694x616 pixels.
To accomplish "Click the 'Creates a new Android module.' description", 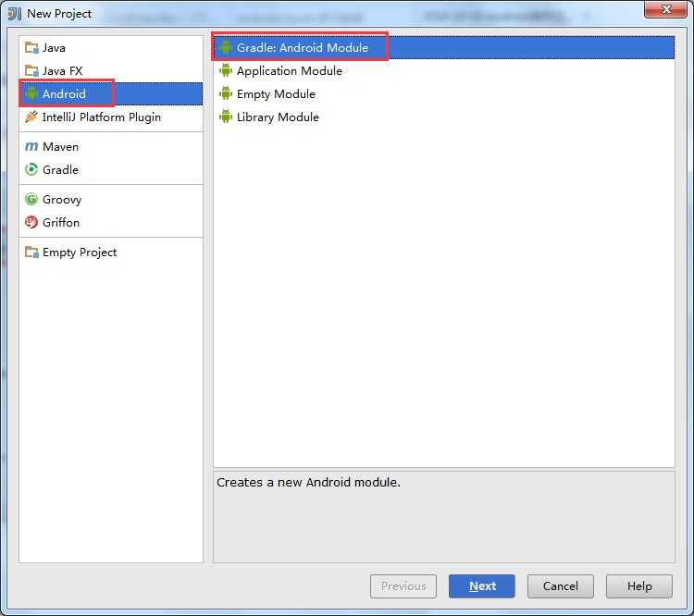I will 308,482.
